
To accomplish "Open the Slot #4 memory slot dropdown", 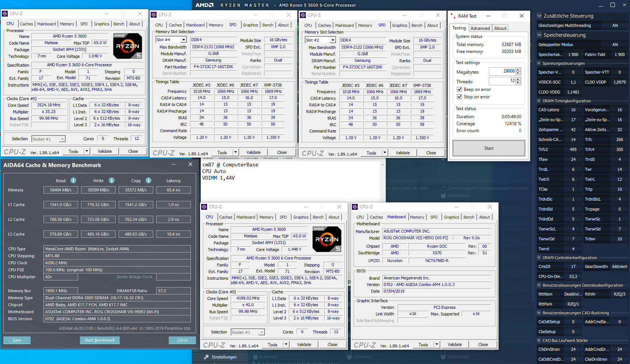I will click(183, 40).
